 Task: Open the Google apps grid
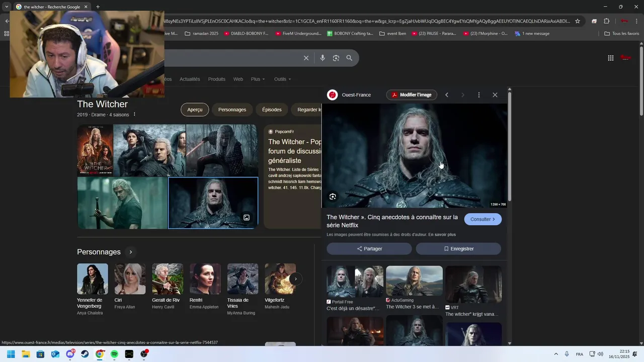(610, 58)
